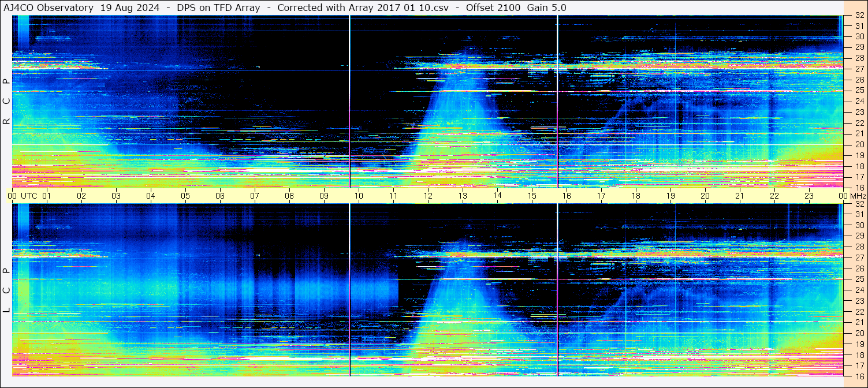Click the UTC label on the time axis
Image resolution: width=868 pixels, height=388 pixels.
[x=29, y=196]
